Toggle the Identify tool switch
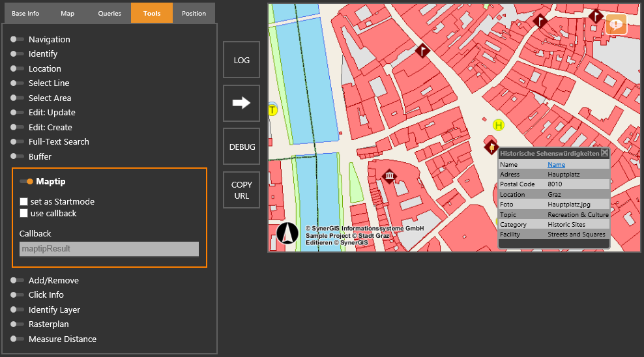 [x=17, y=54]
